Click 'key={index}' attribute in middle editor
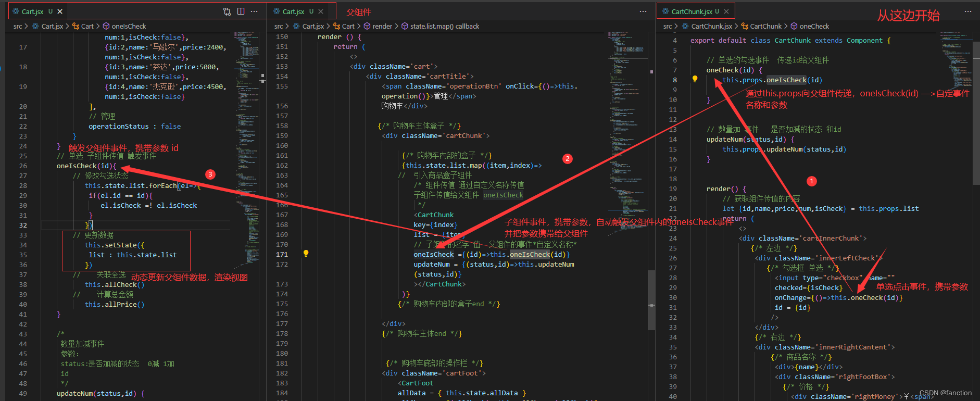This screenshot has width=980, height=401. coord(435,225)
